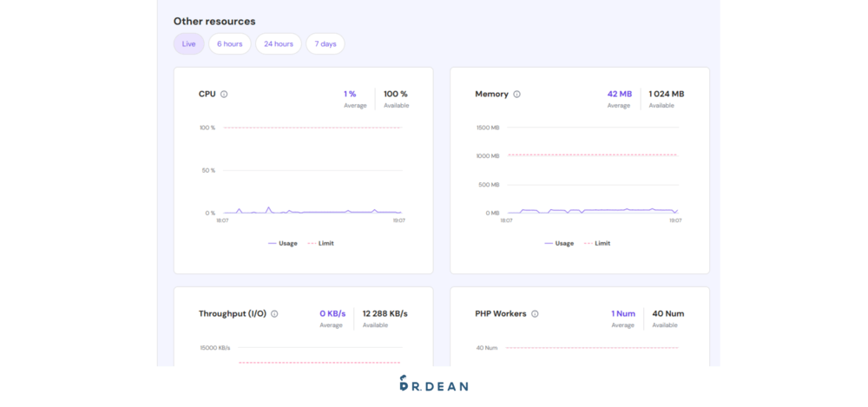The width and height of the screenshot is (868, 407).
Task: Switch to the 24 hours view
Action: 278,43
